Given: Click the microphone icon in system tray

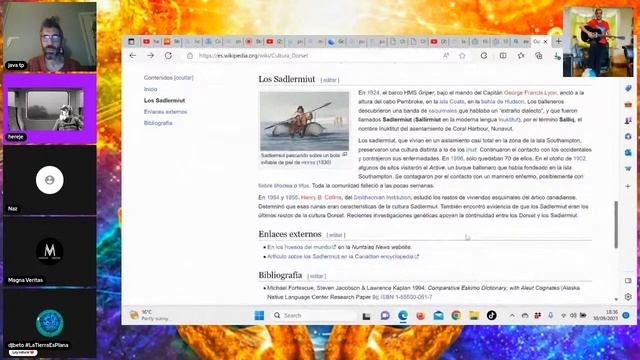Looking at the screenshot, I should coord(551,316).
